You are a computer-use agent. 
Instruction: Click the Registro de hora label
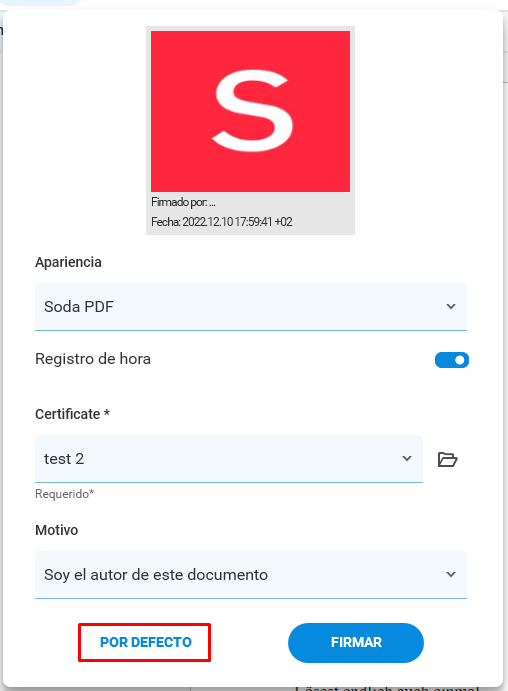click(93, 359)
